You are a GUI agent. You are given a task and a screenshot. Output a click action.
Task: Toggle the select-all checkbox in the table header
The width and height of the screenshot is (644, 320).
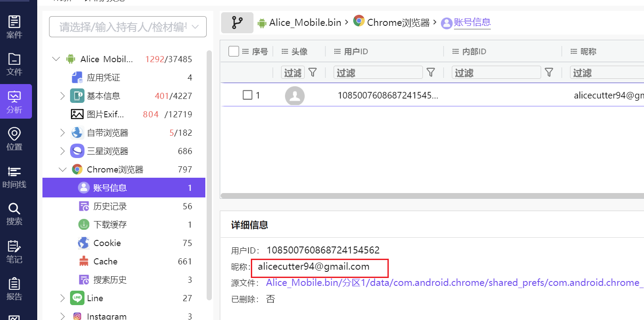click(233, 51)
